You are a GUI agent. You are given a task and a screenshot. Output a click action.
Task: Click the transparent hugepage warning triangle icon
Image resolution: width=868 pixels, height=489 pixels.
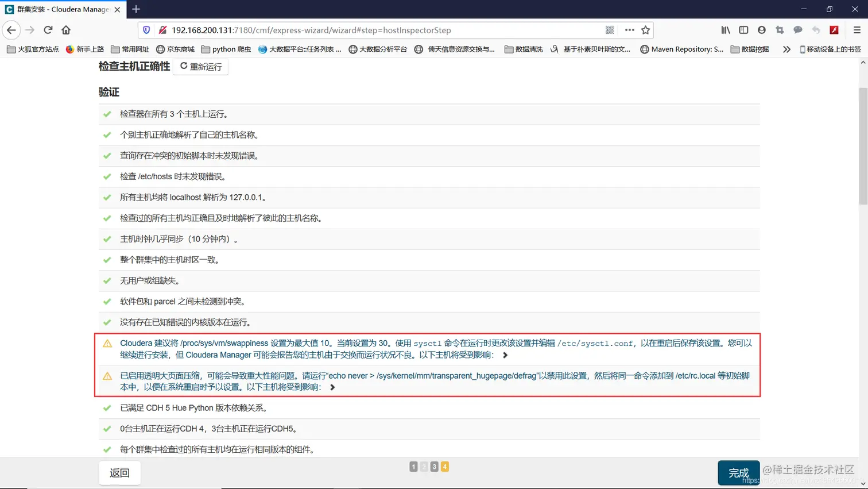107,376
